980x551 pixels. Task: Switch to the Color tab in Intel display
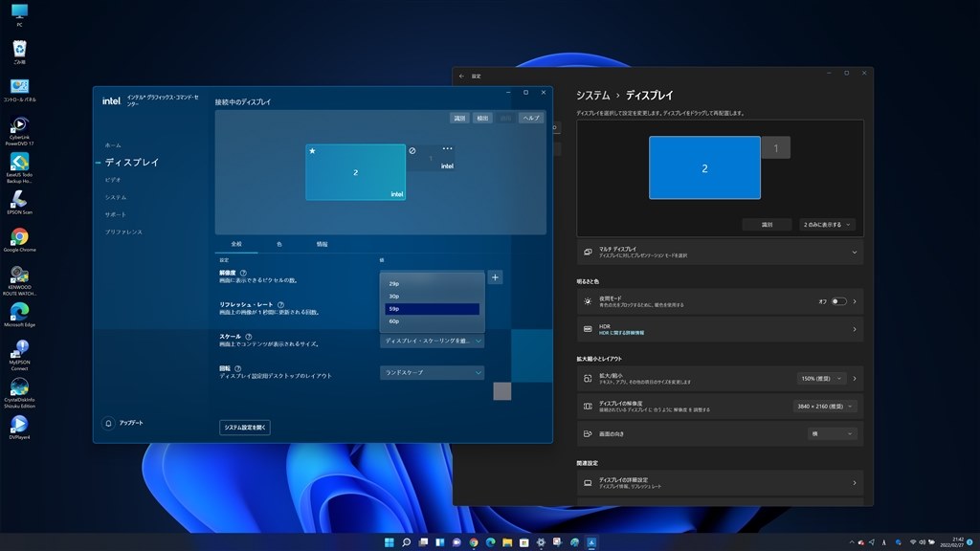279,244
